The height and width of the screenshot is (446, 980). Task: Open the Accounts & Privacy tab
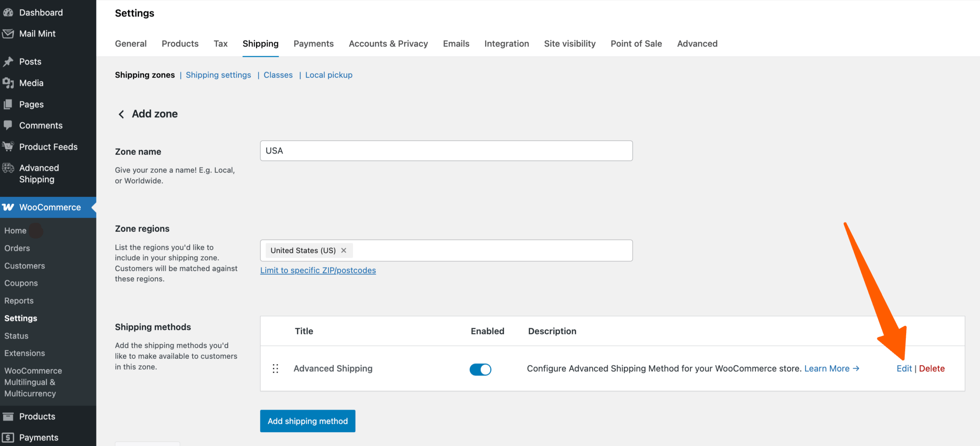tap(388, 44)
